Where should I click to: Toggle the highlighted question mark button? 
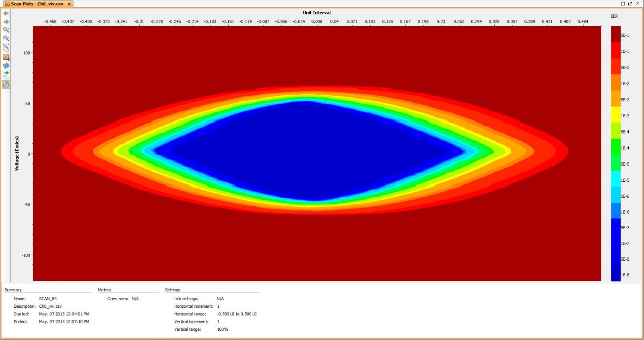6,84
